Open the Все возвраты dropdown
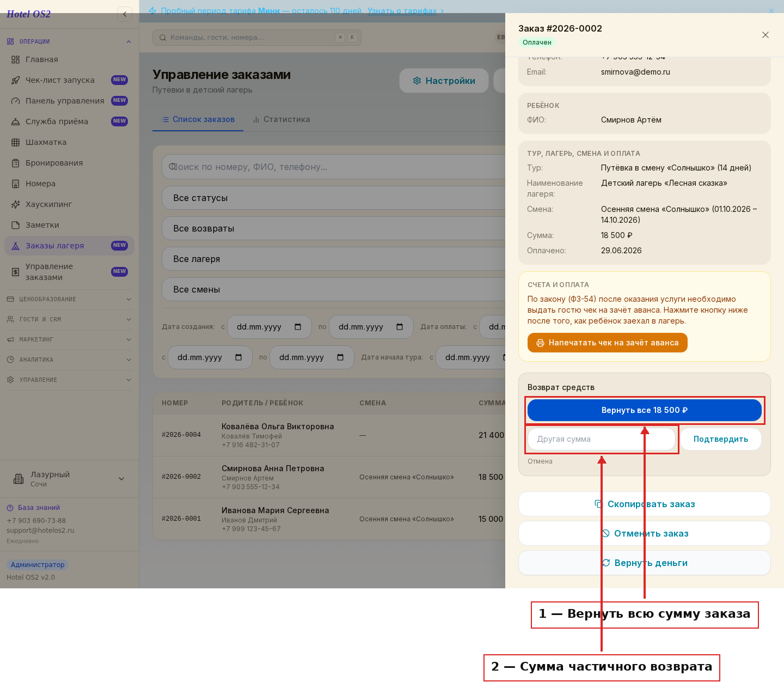This screenshot has height=694, width=784. click(334, 228)
